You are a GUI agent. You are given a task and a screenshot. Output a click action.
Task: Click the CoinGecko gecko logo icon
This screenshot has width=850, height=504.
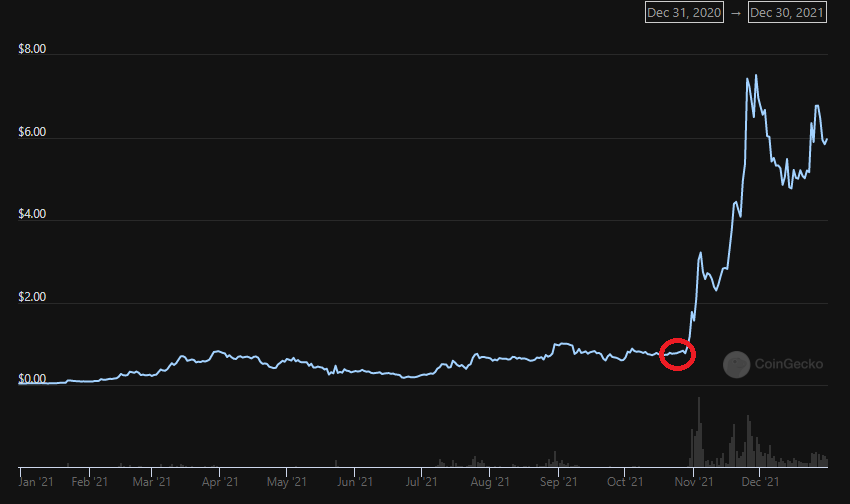(x=737, y=365)
